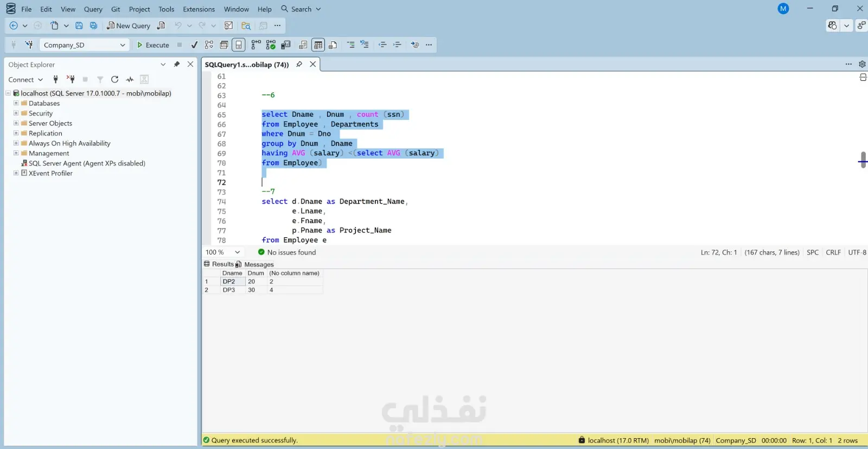Open the File menu
This screenshot has width=868, height=449.
[27, 9]
